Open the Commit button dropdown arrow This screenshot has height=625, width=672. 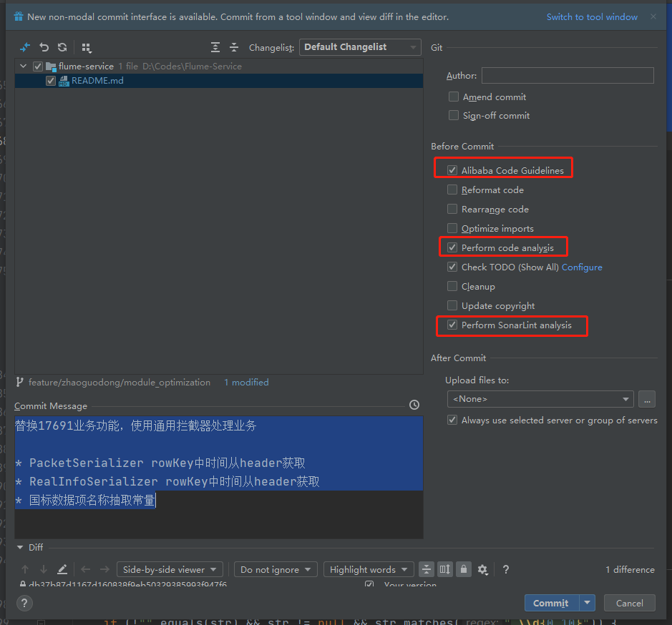tap(587, 603)
